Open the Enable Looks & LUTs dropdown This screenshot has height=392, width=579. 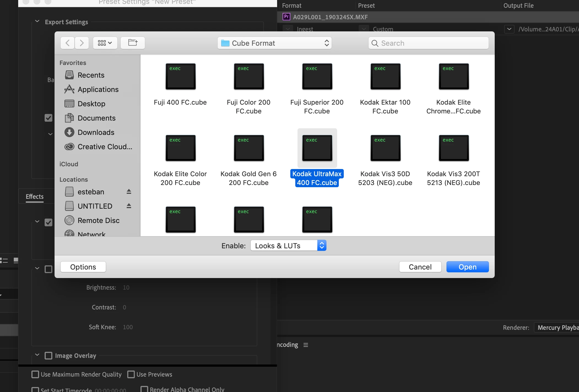288,246
